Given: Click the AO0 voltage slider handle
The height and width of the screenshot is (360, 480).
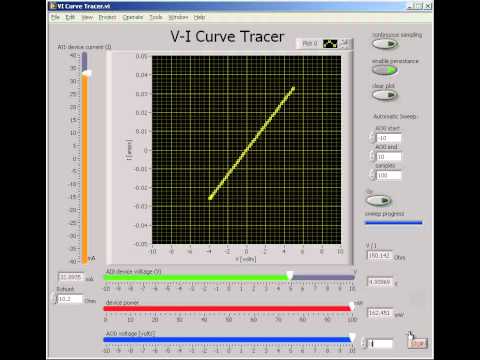Looking at the screenshot, I should (352, 337).
